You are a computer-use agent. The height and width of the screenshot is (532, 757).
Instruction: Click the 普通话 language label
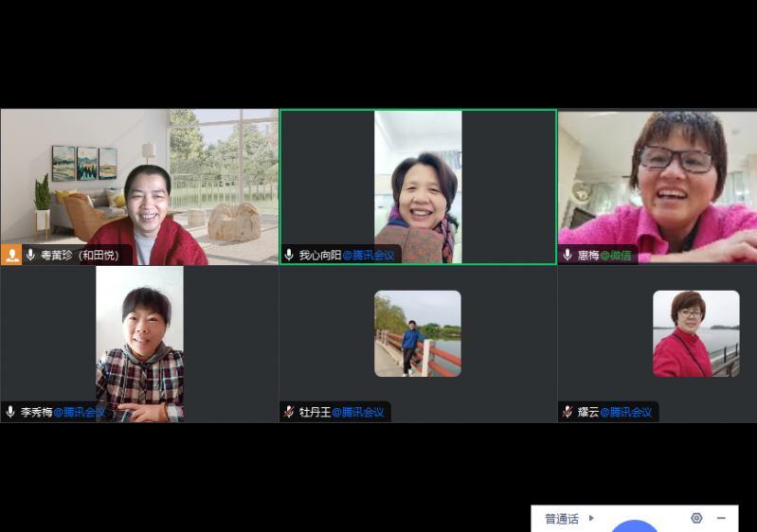[x=561, y=519]
